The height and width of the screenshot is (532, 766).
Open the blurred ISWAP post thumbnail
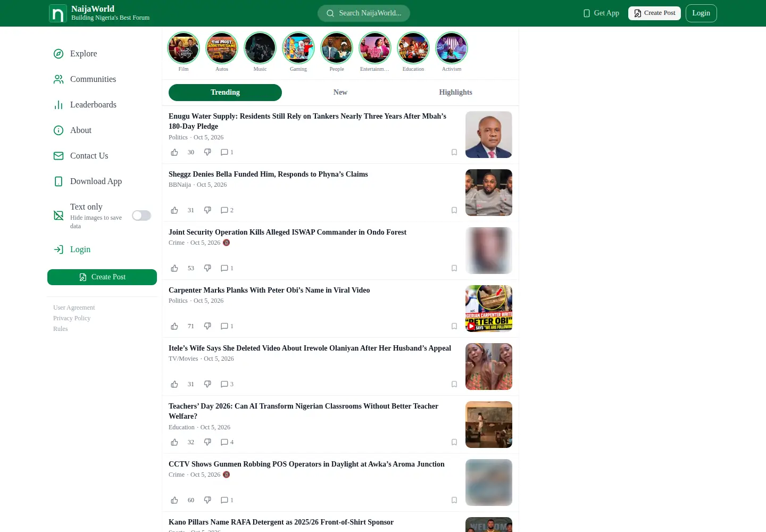[489, 251]
